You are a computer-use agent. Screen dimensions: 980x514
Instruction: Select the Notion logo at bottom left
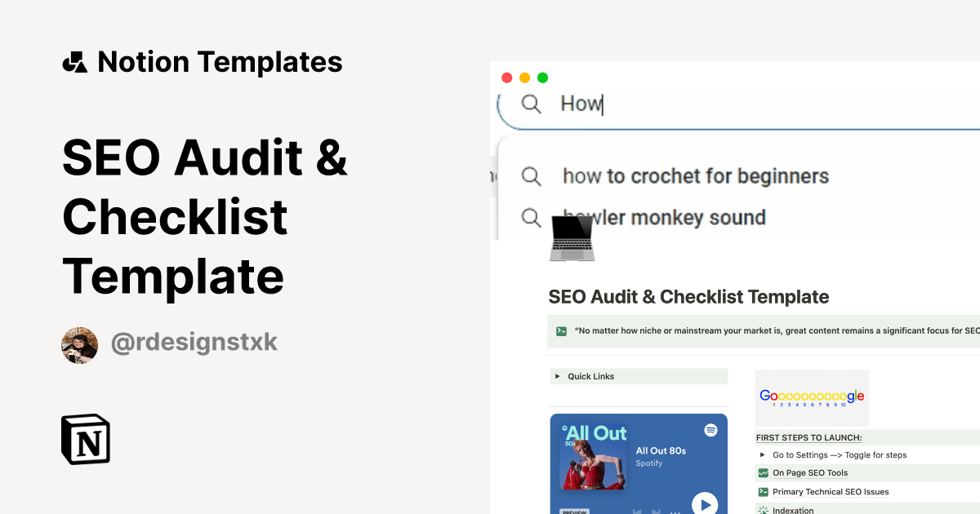[86, 439]
